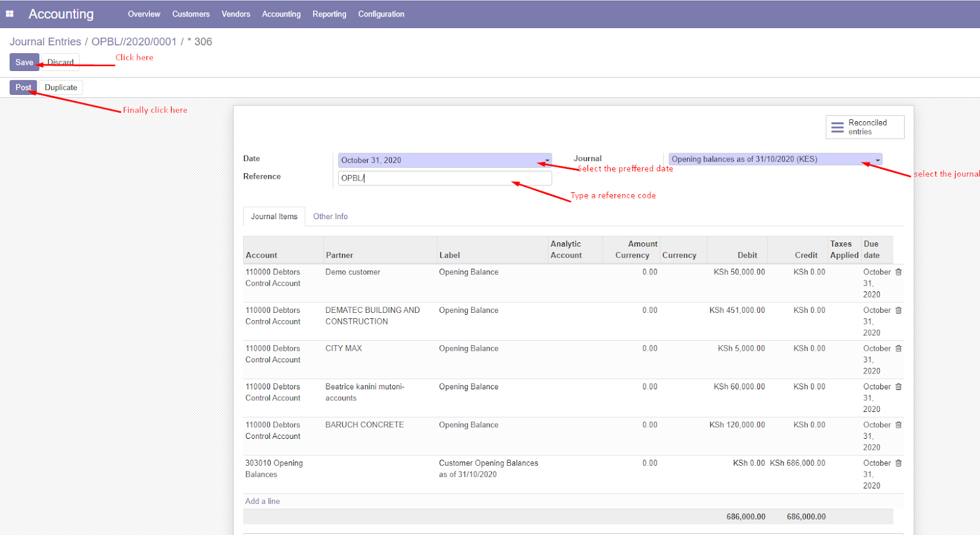Open the Reconciled entries stat button

pos(864,127)
